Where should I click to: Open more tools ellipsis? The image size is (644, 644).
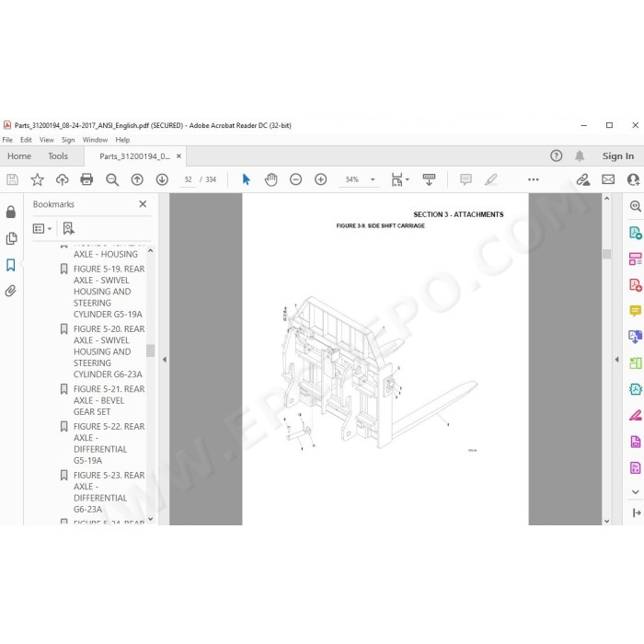point(533,179)
